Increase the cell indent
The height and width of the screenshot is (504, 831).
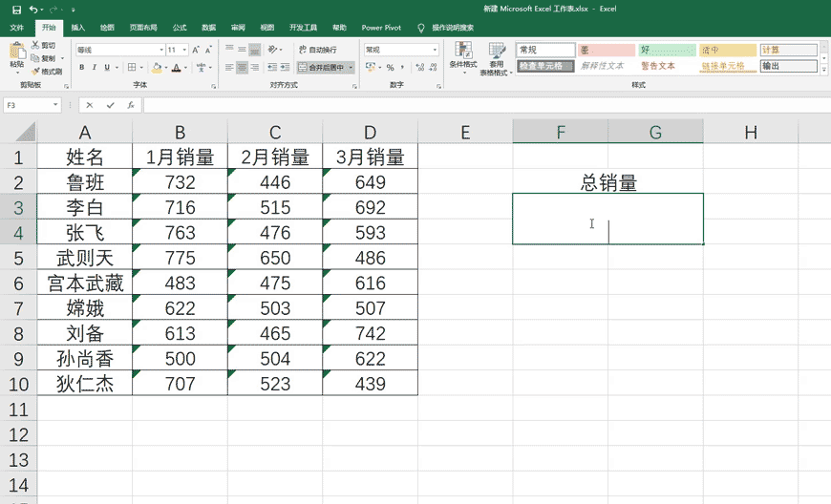[286, 67]
